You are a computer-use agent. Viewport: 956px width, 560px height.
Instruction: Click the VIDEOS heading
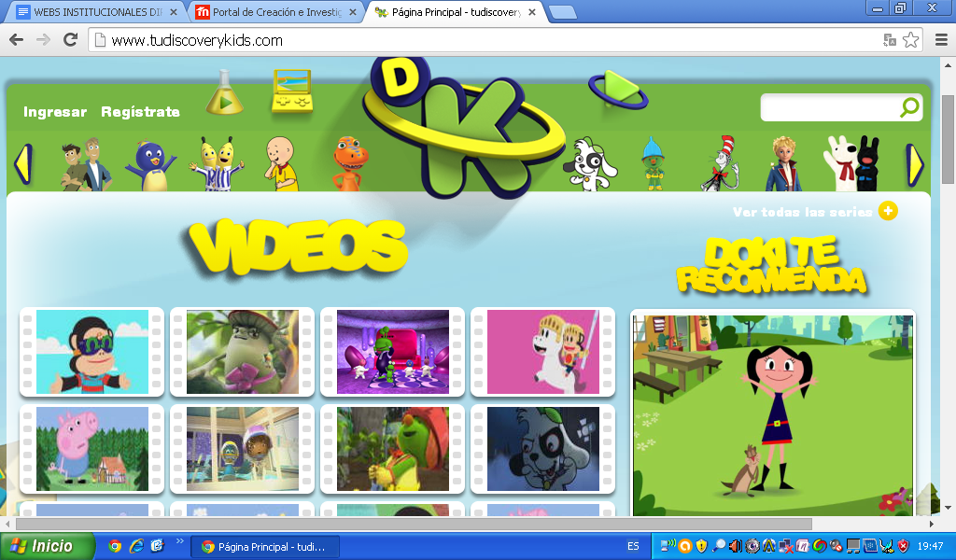pos(297,246)
